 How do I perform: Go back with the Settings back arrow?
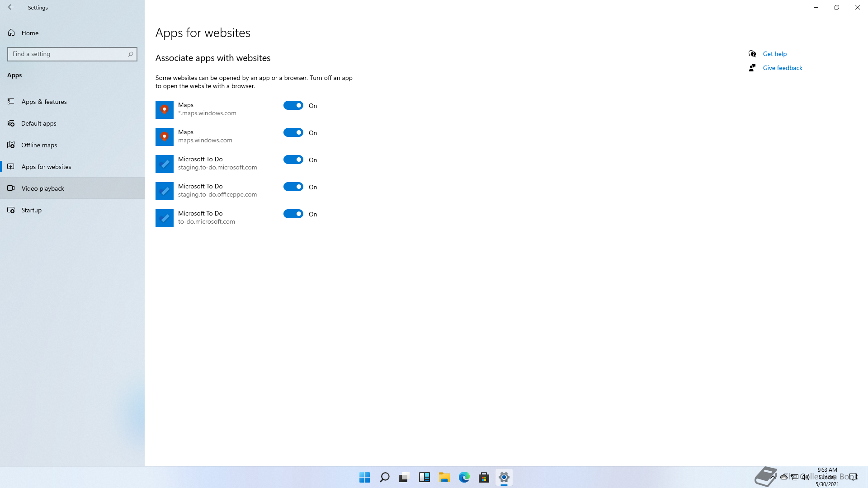11,7
